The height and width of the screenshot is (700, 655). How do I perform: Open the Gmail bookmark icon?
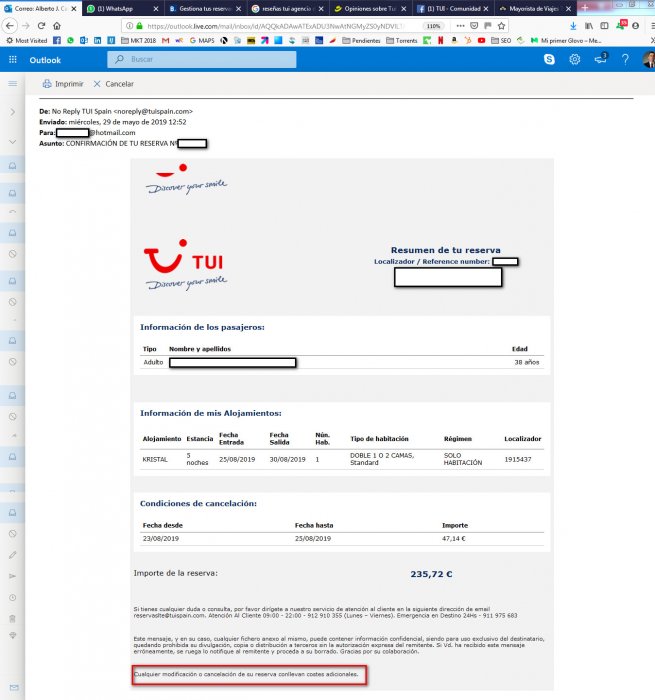pyautogui.click(x=166, y=41)
